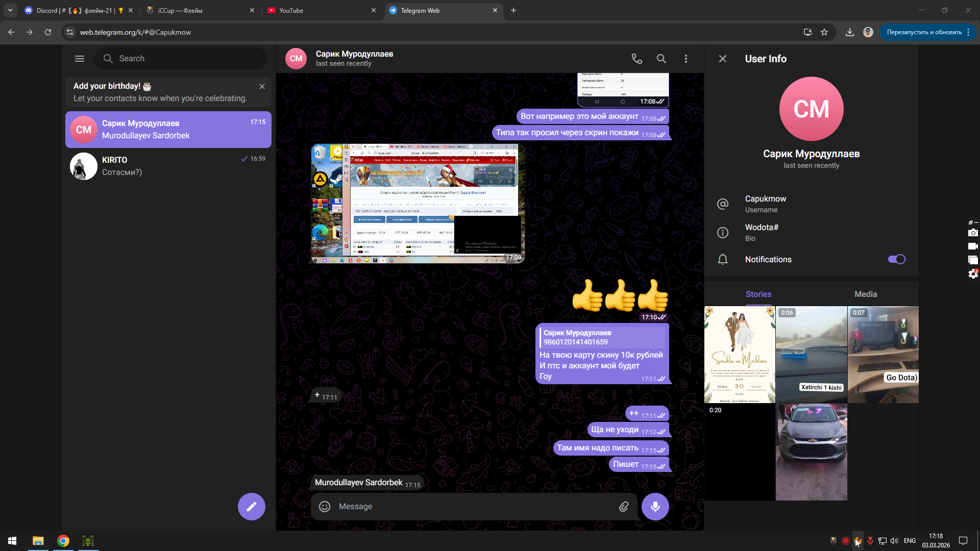Screen dimensions: 980x551
Task: Open the KIRITO chat
Action: (x=168, y=166)
